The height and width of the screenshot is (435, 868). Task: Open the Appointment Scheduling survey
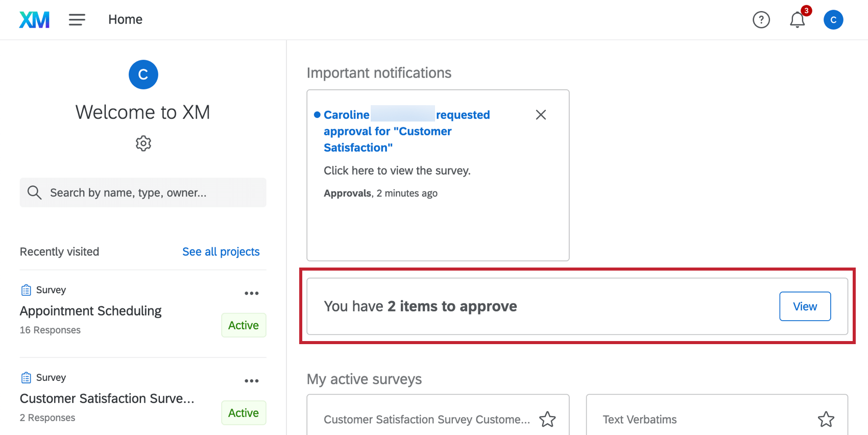click(90, 311)
